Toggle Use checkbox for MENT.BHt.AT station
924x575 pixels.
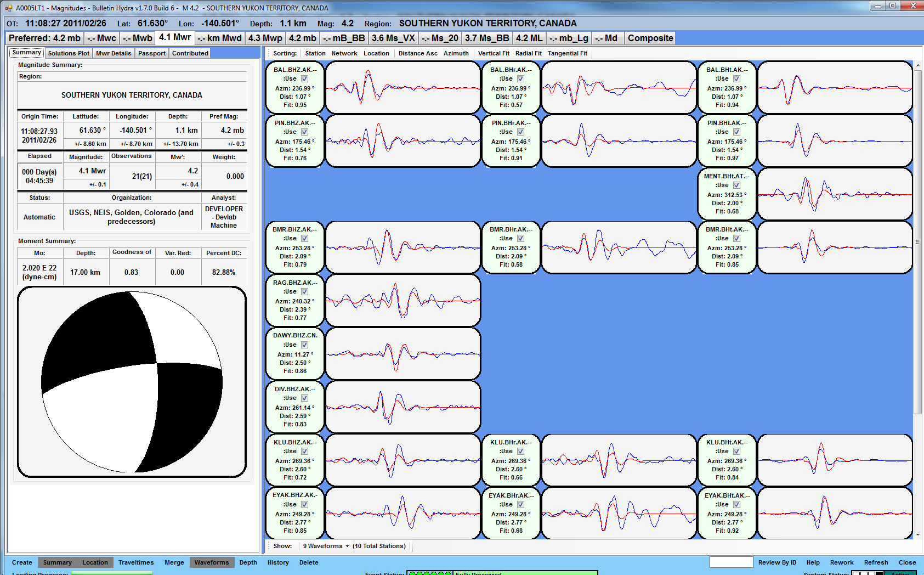pyautogui.click(x=736, y=185)
